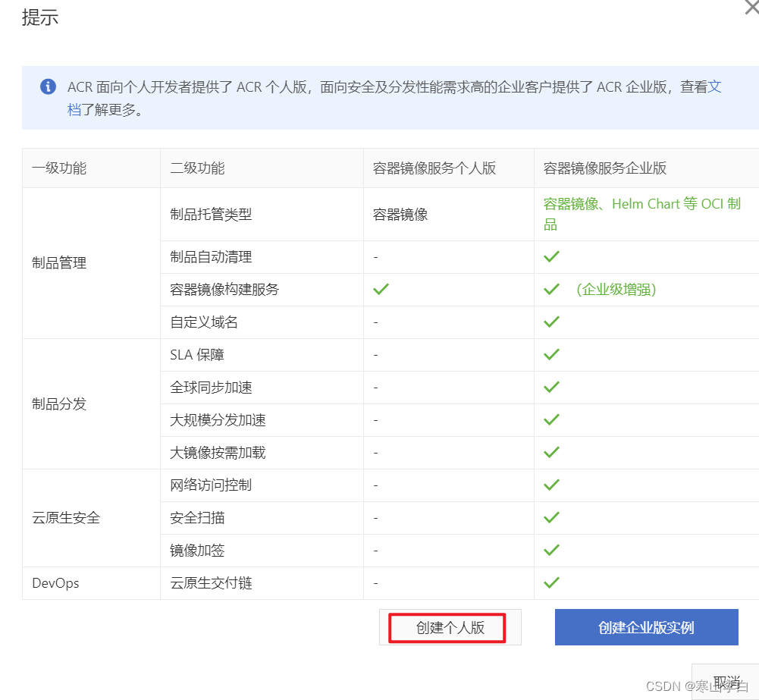Screen dimensions: 759x700
Task: Cancel the dialog with 取消 button
Action: pos(726,682)
